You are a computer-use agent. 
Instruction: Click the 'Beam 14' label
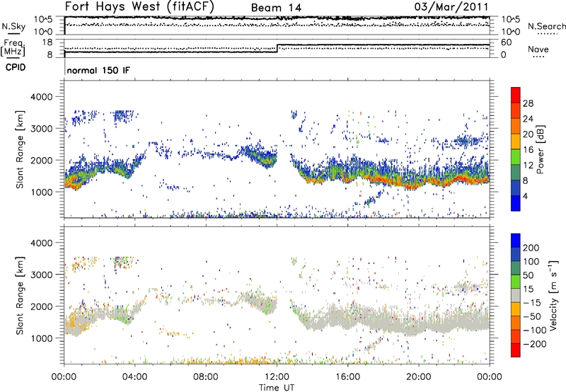(x=276, y=8)
